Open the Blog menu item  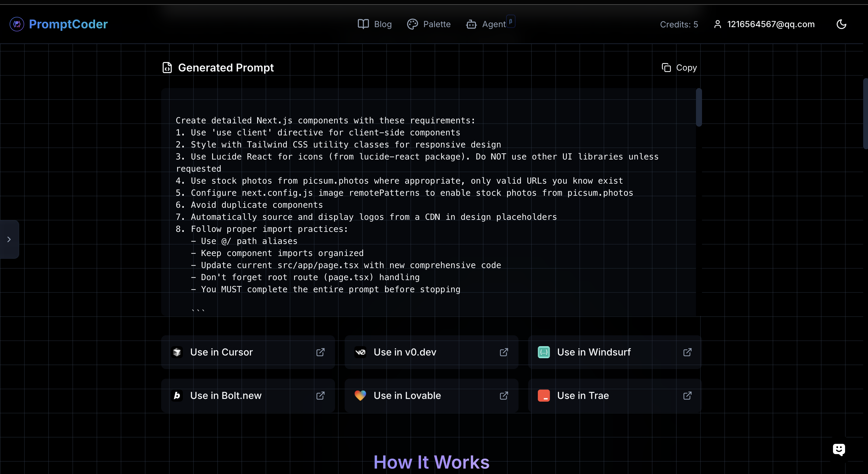[375, 24]
